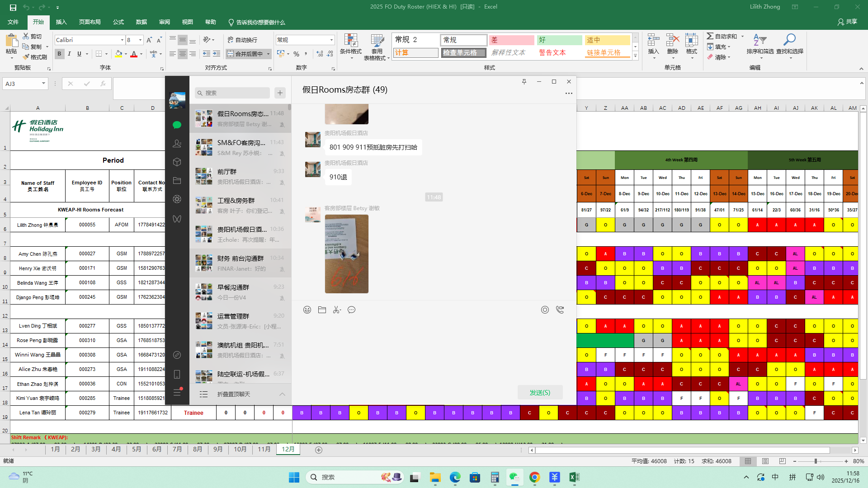Screen dimensions: 868x488
Task: Click the WeChat 搜索 search field
Action: point(232,93)
